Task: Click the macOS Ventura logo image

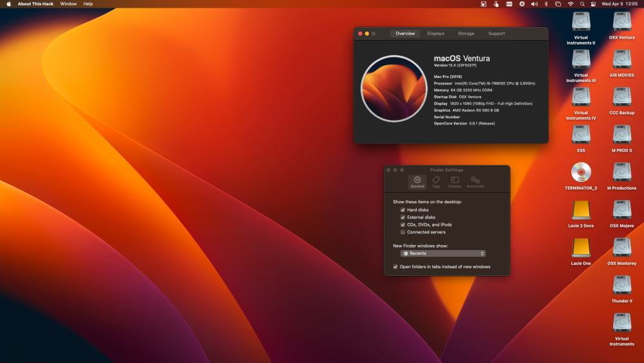Action: pos(394,89)
